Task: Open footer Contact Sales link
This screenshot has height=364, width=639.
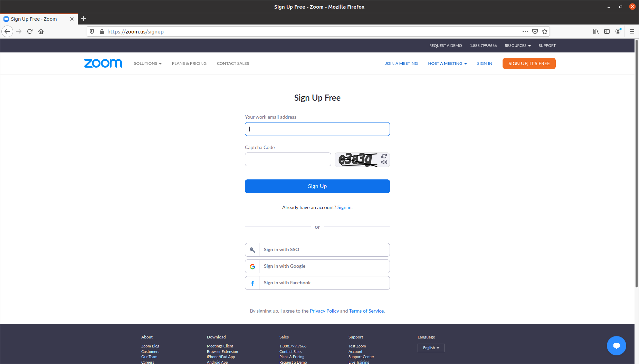Action: click(x=291, y=352)
